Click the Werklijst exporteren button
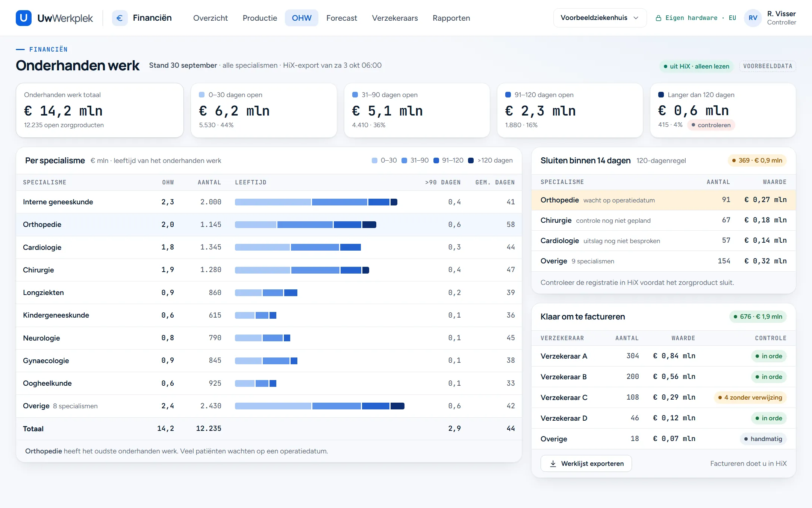Image resolution: width=812 pixels, height=508 pixels. (586, 464)
